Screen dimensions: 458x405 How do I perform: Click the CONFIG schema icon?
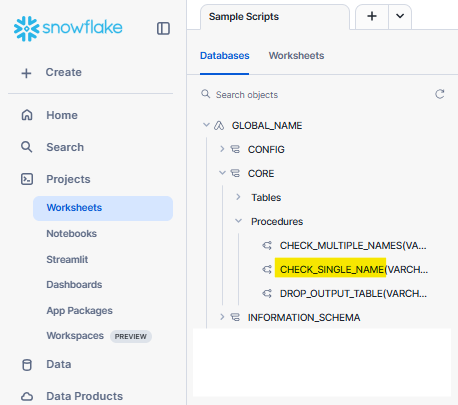235,149
